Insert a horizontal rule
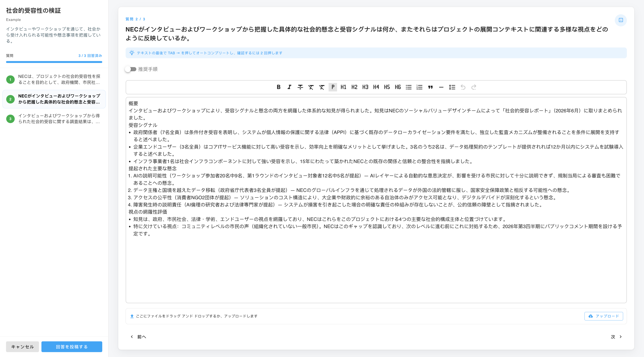 [x=441, y=87]
